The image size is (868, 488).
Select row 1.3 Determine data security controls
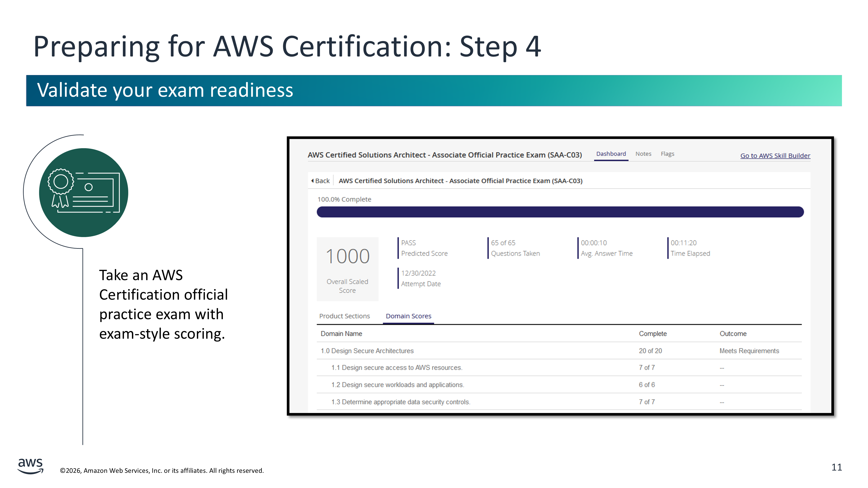401,402
